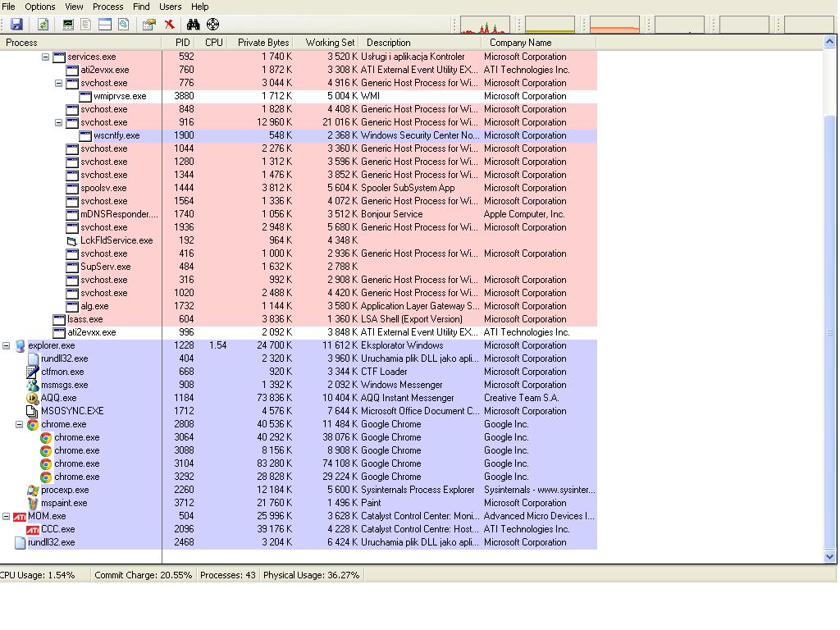This screenshot has width=840, height=630.
Task: Click the commit history mini graph
Action: click(550, 25)
